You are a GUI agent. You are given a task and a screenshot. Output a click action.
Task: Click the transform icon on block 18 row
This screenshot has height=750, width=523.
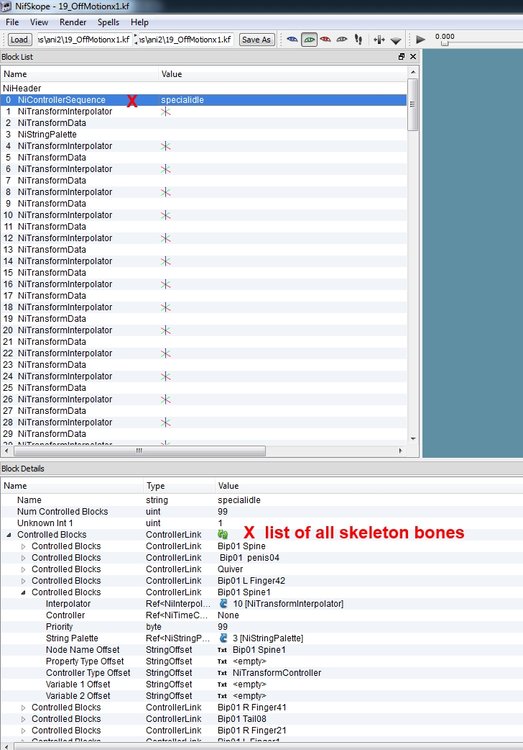[166, 307]
